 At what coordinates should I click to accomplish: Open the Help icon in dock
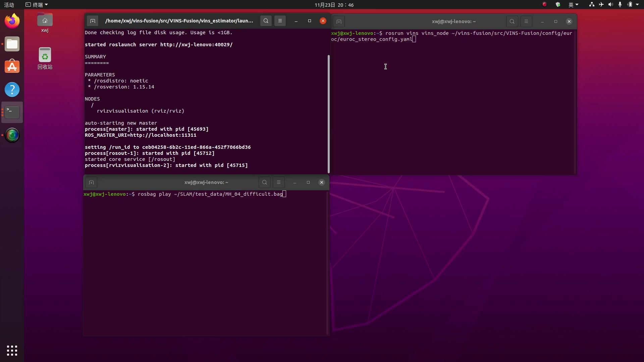[12, 89]
